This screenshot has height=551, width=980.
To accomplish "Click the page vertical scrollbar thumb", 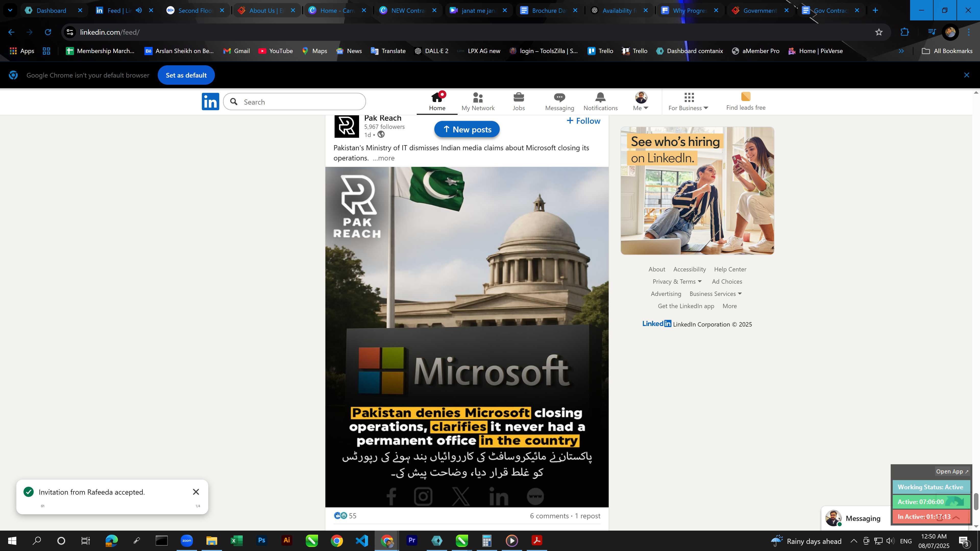I will click(x=976, y=502).
